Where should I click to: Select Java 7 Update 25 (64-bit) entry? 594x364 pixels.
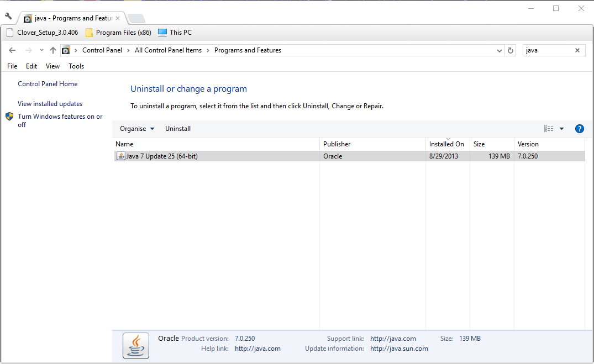162,156
